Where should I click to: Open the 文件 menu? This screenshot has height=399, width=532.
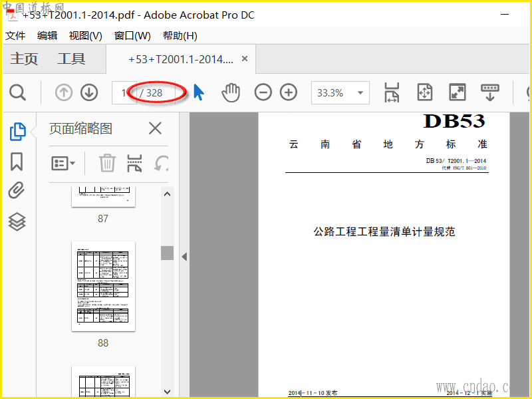[x=15, y=36]
